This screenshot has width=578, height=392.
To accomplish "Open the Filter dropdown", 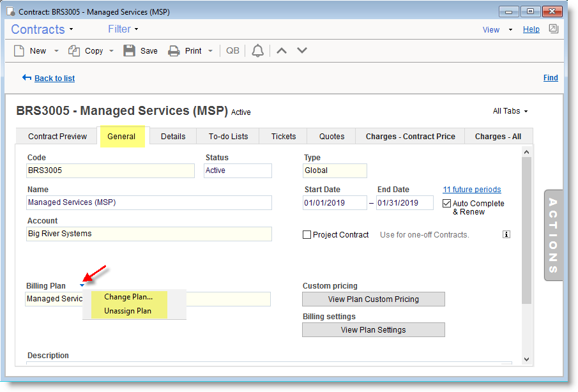I will tap(123, 29).
